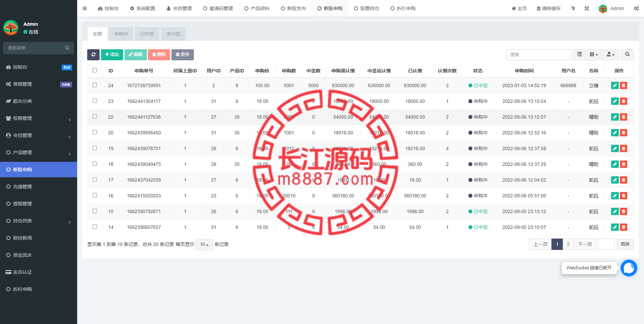Viewport: 644px width, 324px height.
Task: Open the export data dropdown
Action: click(x=610, y=55)
